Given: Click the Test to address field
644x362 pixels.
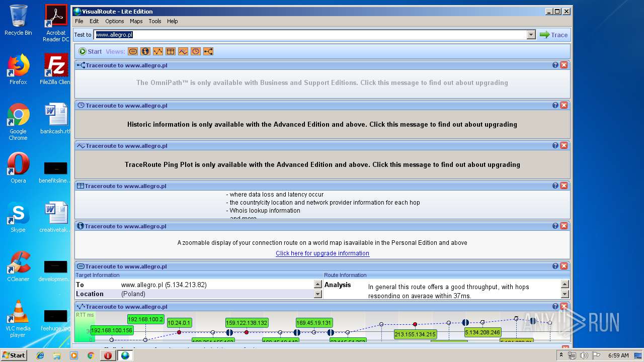Looking at the screenshot, I should pyautogui.click(x=310, y=35).
